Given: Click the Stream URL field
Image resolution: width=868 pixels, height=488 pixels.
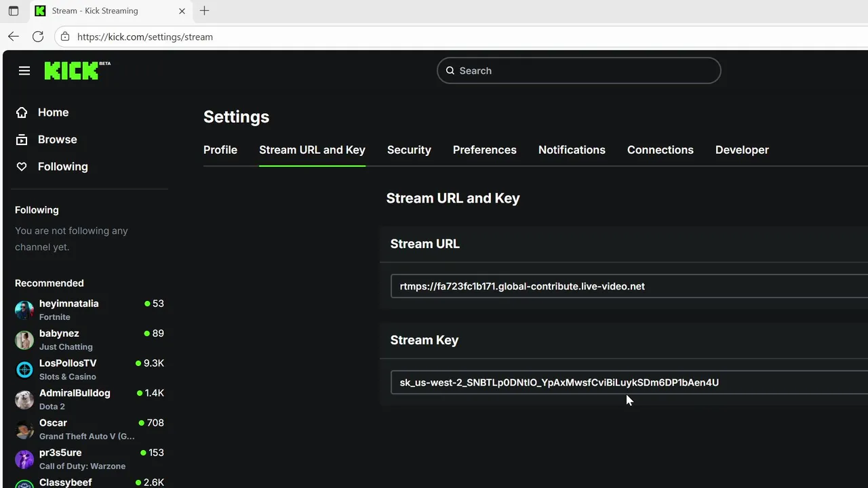Looking at the screenshot, I should coord(629,286).
